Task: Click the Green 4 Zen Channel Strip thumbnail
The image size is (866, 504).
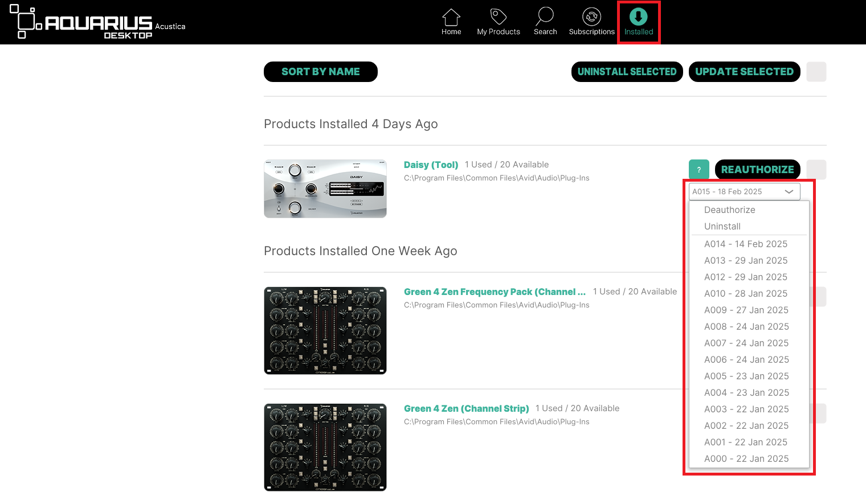Action: pyautogui.click(x=325, y=447)
